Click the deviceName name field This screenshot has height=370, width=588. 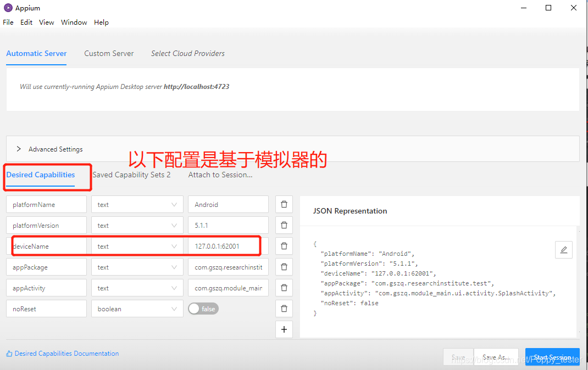pyautogui.click(x=47, y=246)
